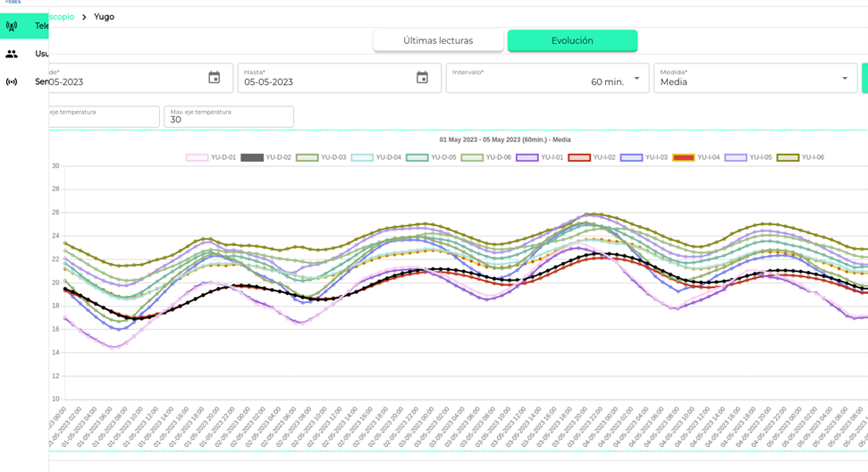
Task: Open the Telescopio sidebar antenna icon
Action: 12,25
